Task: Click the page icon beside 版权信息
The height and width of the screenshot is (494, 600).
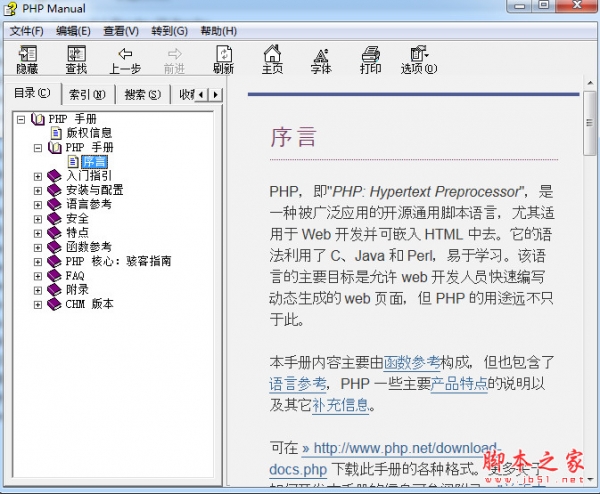Action: pos(56,133)
